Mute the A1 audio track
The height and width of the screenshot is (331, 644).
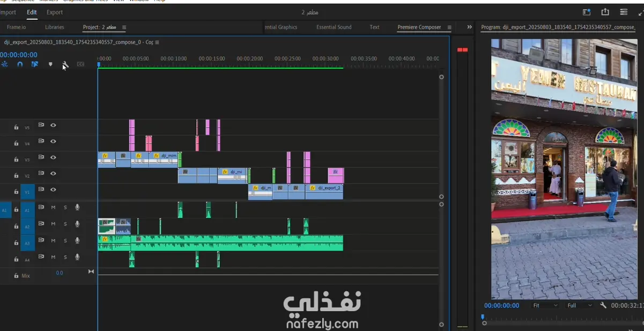click(x=53, y=207)
